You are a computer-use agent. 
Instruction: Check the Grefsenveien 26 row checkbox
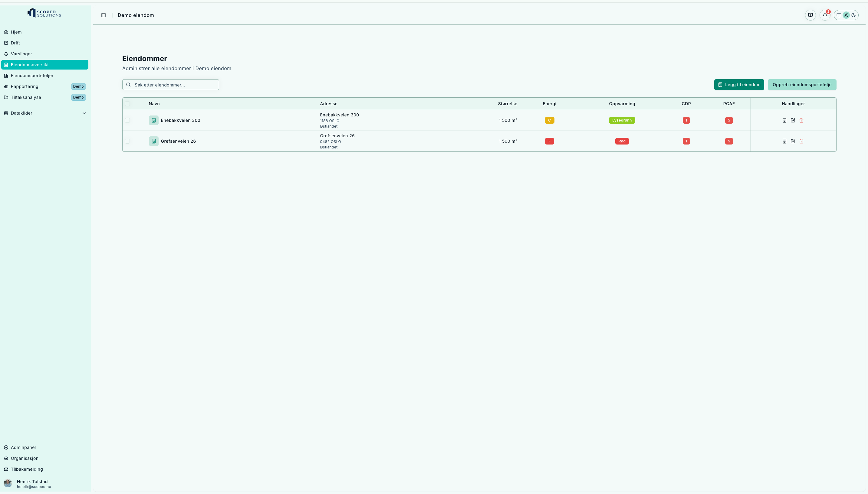point(127,141)
